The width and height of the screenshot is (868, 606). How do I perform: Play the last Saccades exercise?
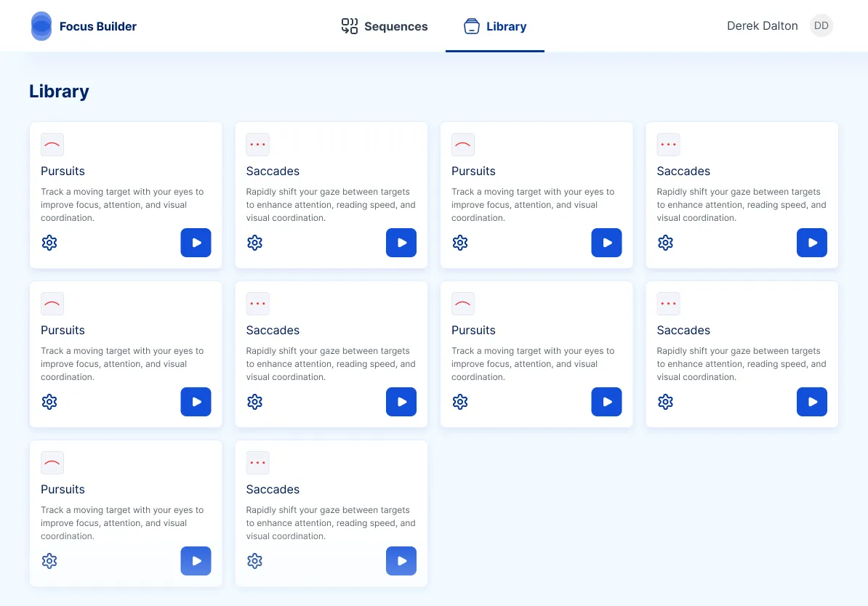(x=401, y=560)
